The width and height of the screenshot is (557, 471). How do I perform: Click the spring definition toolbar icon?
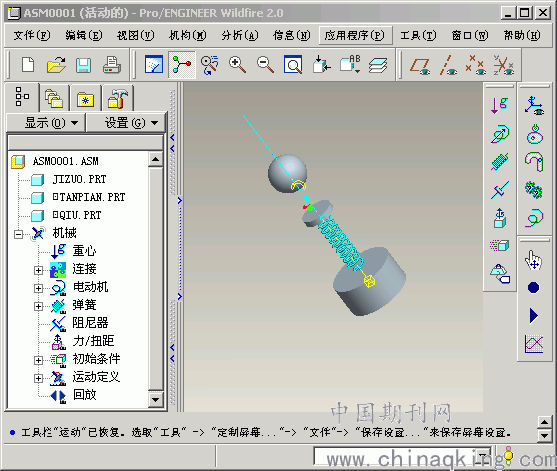click(x=500, y=162)
